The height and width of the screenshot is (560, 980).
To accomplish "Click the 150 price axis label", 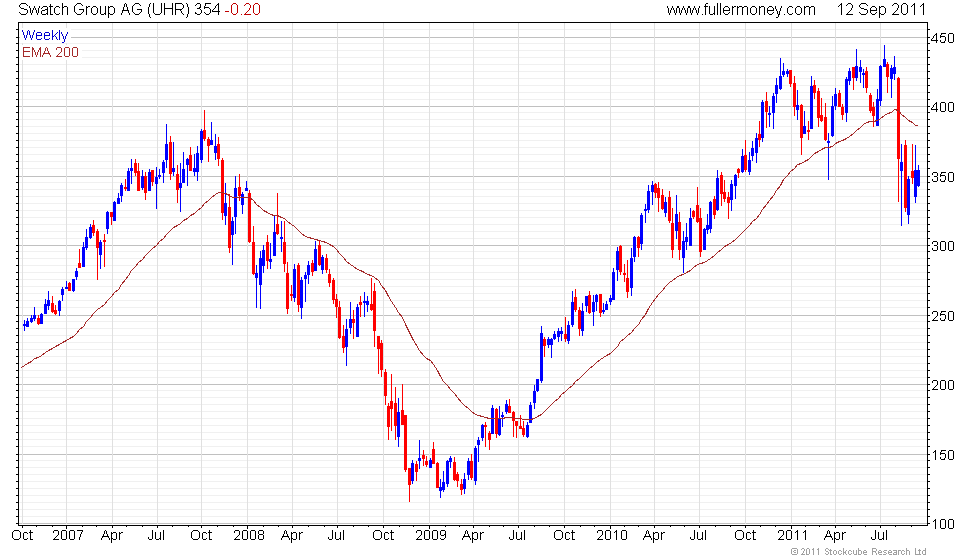I will 942,455.
